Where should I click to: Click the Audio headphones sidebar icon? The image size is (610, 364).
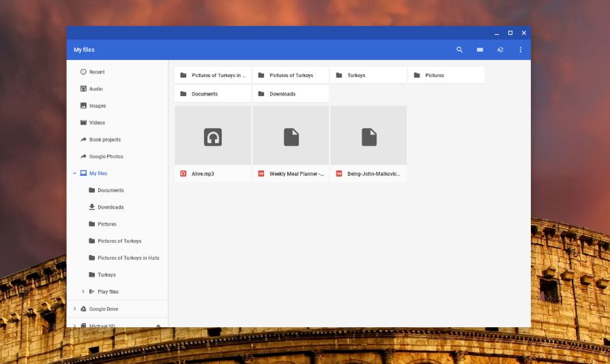(x=83, y=89)
